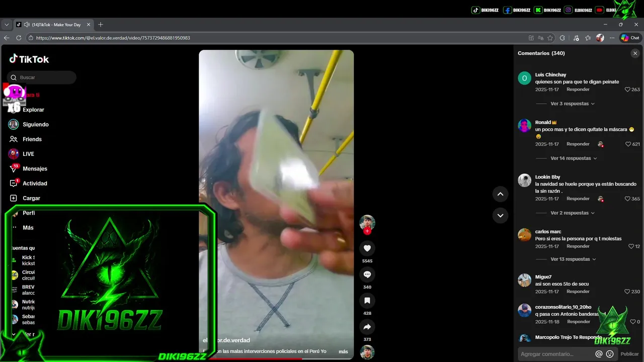Expand Ver 14 respuestas
The height and width of the screenshot is (362, 644).
point(574,158)
